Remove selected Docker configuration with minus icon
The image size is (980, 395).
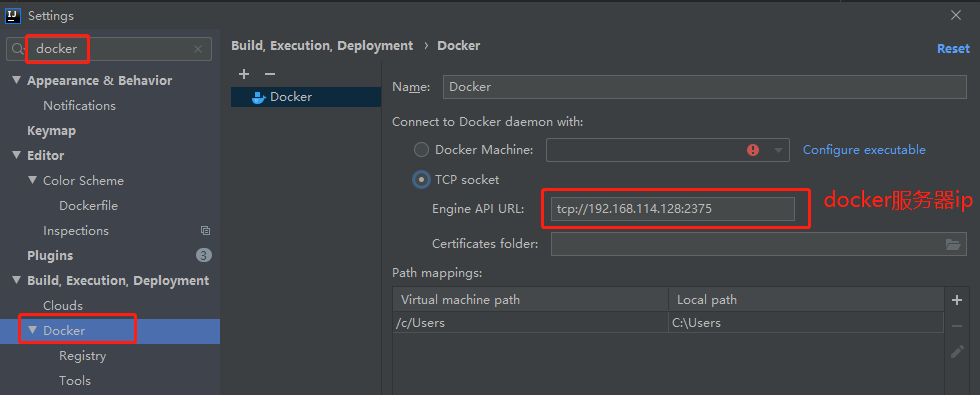(x=269, y=74)
